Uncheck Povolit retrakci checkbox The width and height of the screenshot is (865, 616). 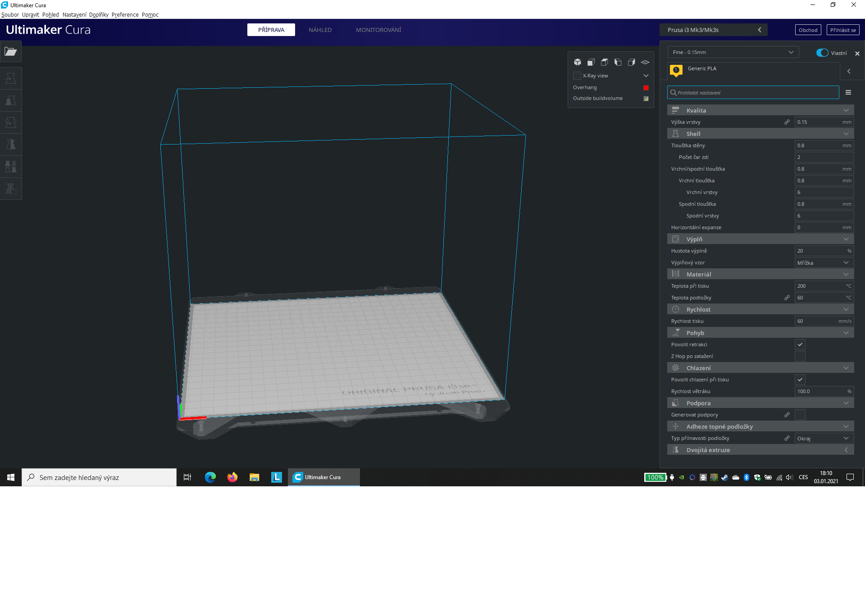click(x=800, y=344)
